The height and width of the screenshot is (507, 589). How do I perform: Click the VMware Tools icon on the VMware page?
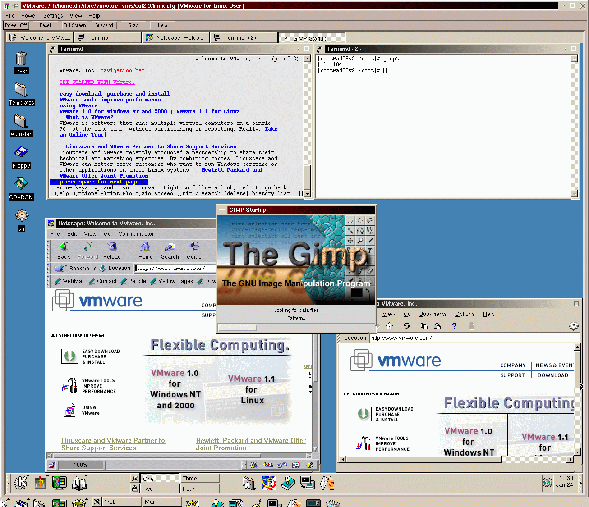pyautogui.click(x=69, y=386)
